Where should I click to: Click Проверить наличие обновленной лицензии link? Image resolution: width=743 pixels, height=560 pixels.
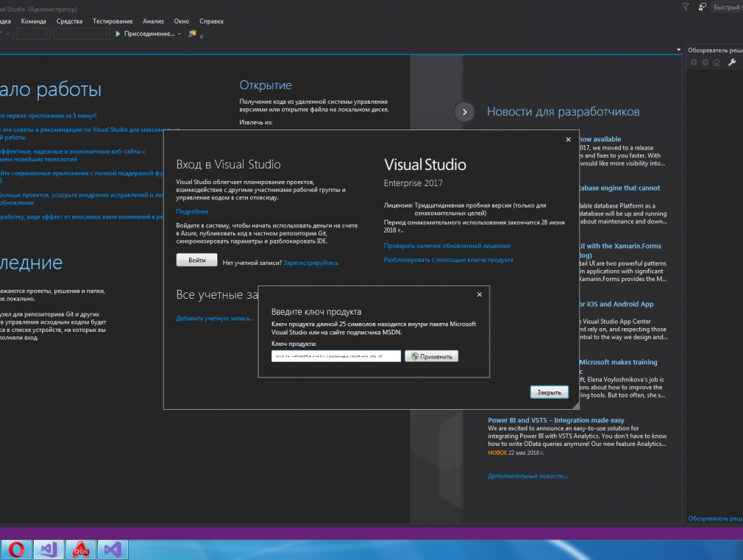point(447,246)
